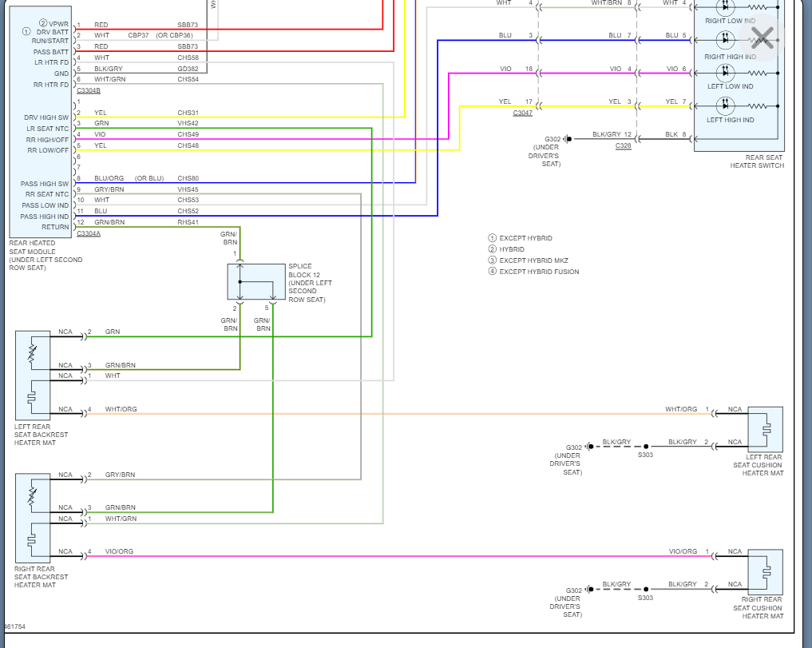Open the C3304B connector link
Viewport: 812px width, 648px height.
click(x=89, y=91)
